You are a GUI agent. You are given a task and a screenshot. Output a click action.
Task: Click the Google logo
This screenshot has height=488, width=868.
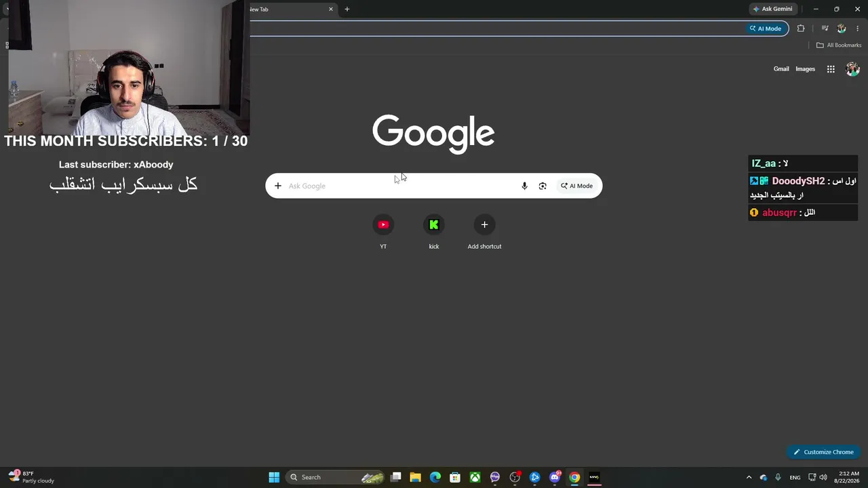coord(433,133)
